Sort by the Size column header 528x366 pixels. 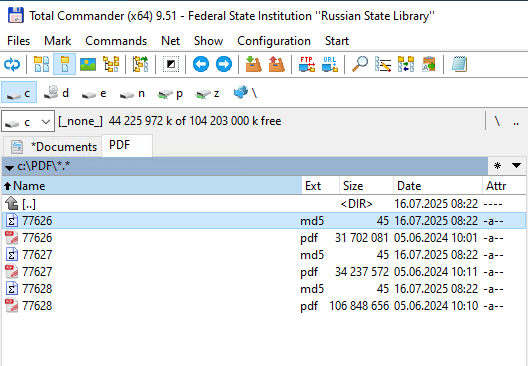coord(366,186)
